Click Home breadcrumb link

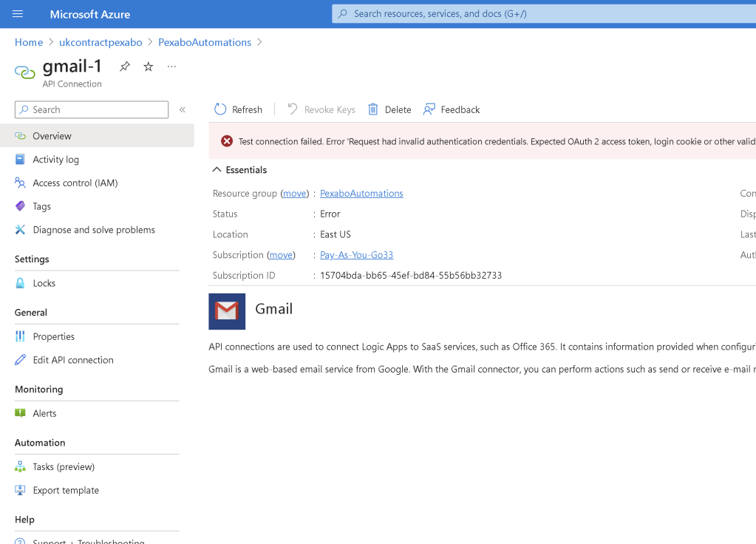[x=29, y=42]
